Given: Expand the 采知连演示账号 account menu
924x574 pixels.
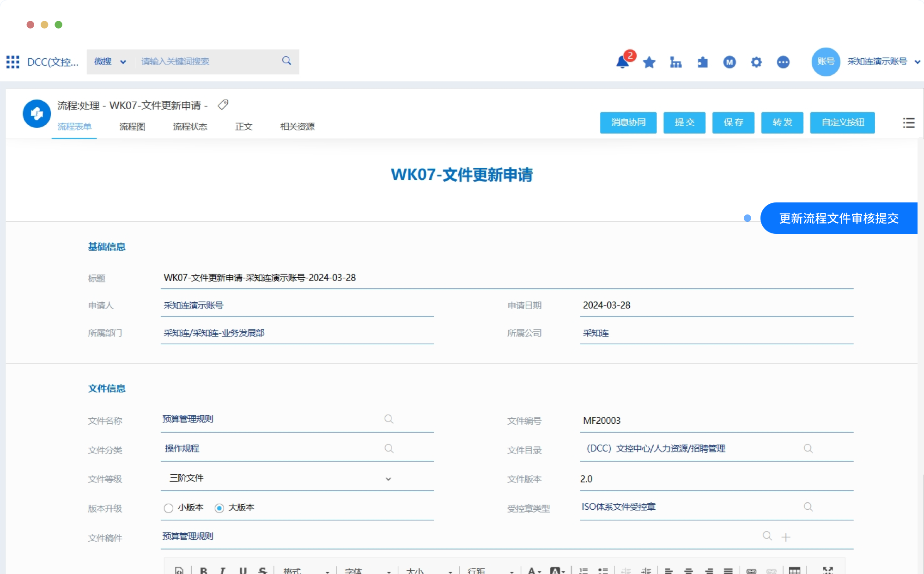Looking at the screenshot, I should 918,62.
